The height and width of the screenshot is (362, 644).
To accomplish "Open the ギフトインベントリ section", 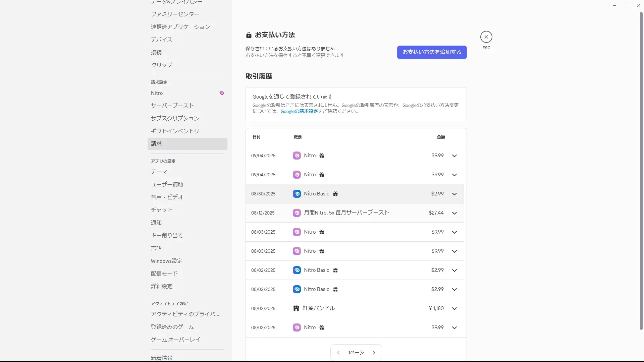I will (175, 131).
